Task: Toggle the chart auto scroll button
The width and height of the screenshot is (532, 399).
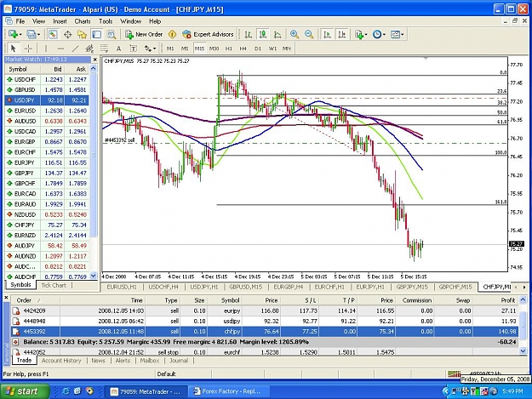Action: pyautogui.click(x=328, y=34)
